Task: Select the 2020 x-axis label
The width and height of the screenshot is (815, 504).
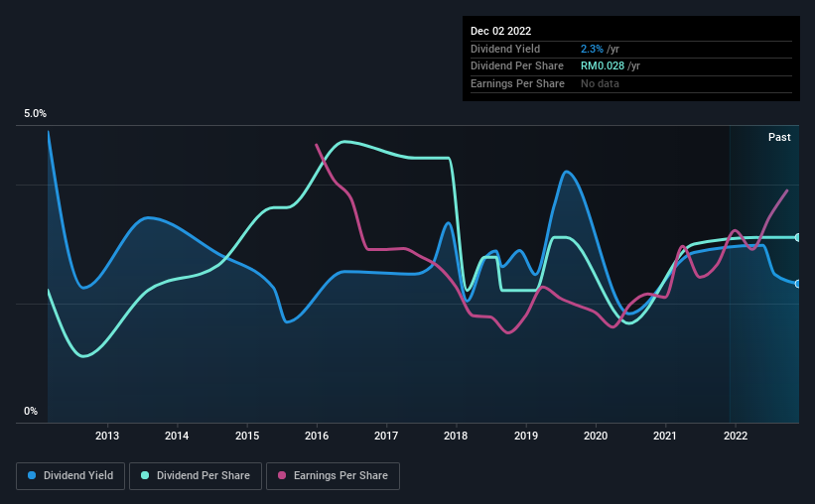Action: click(596, 436)
